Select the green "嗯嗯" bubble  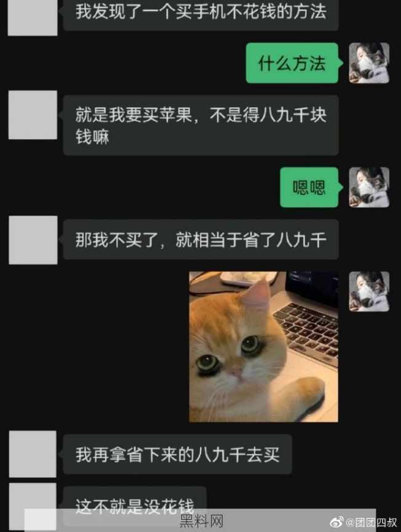click(x=309, y=187)
